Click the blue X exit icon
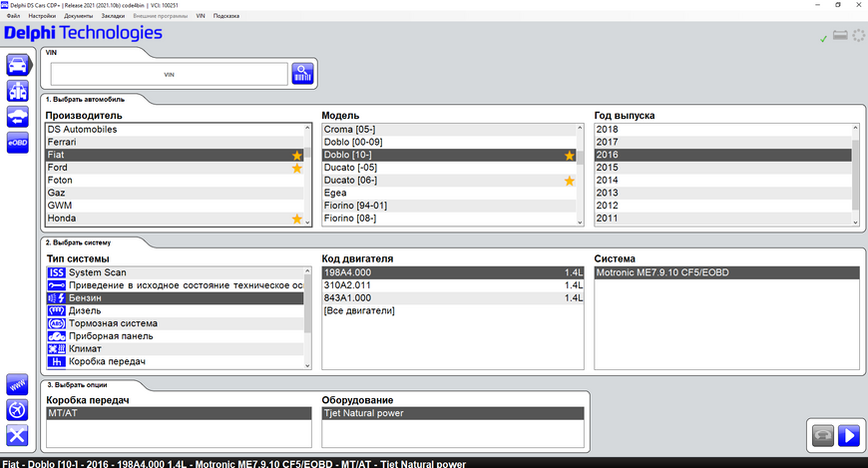 pyautogui.click(x=17, y=435)
